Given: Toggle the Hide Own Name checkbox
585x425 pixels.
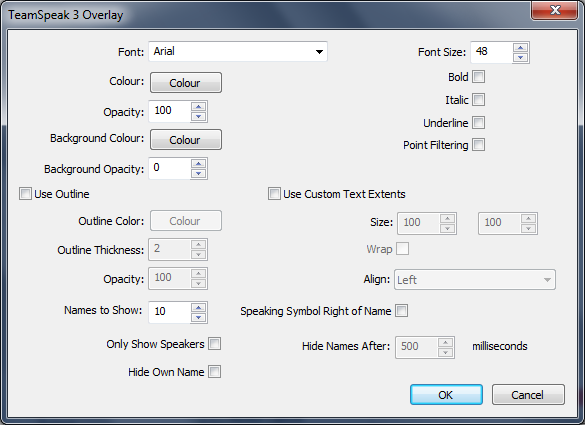Looking at the screenshot, I should tap(215, 372).
